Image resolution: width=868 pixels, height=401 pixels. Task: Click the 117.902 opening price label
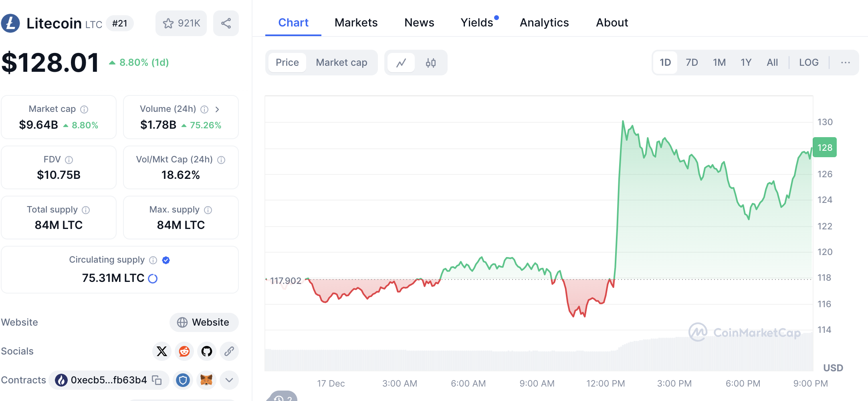coord(285,281)
